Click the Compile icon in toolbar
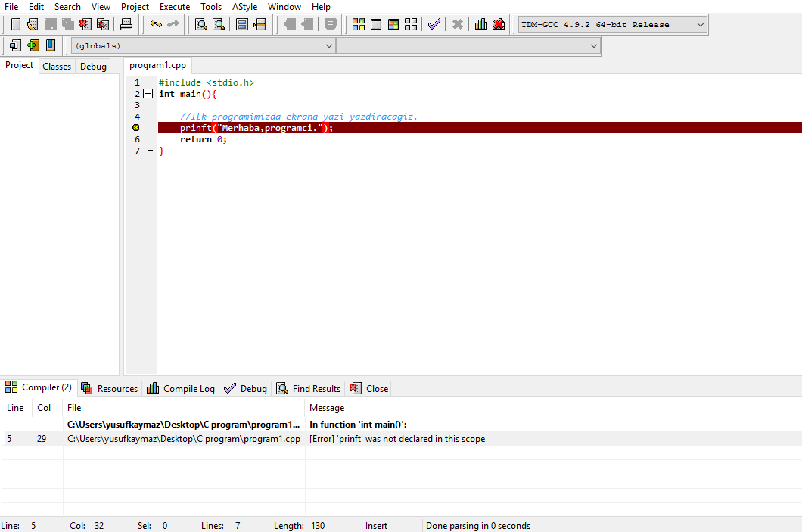This screenshot has height=532, width=802. point(358,24)
